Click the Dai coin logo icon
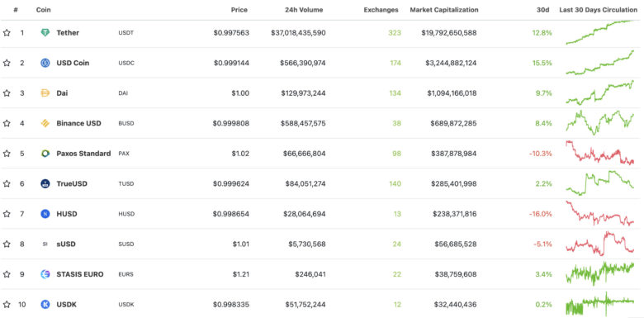 tap(45, 93)
